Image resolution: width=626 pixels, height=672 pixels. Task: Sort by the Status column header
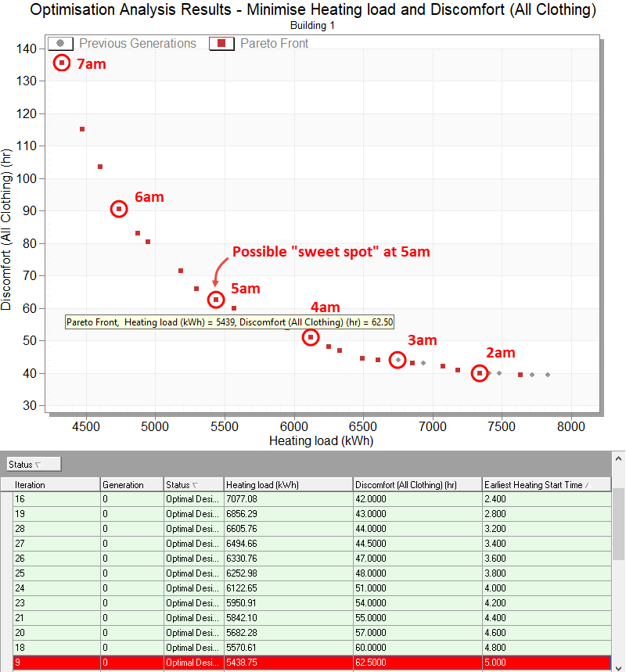192,485
